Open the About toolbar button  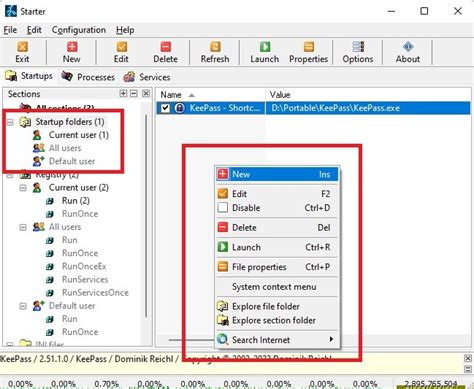[x=408, y=52]
